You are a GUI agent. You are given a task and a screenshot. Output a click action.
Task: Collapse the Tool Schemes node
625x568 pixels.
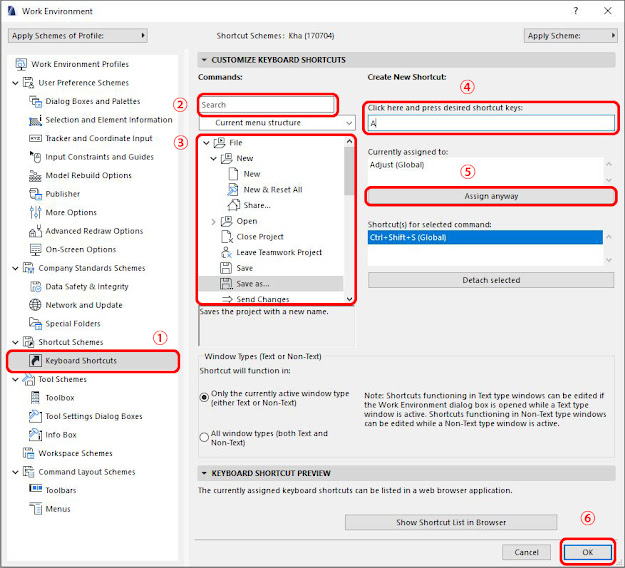click(x=16, y=379)
